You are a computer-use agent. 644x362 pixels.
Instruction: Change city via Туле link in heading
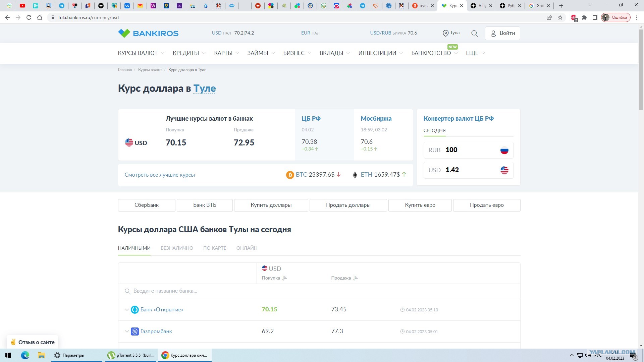(205, 88)
